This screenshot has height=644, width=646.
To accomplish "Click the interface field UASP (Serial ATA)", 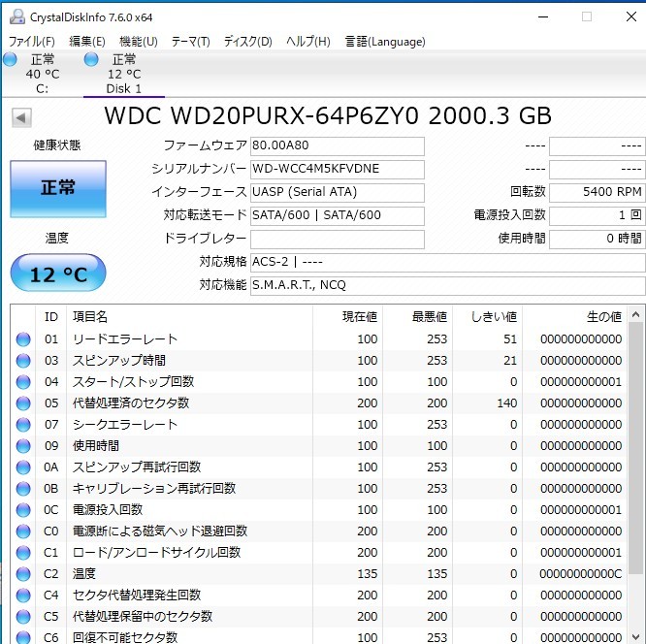I will (337, 192).
